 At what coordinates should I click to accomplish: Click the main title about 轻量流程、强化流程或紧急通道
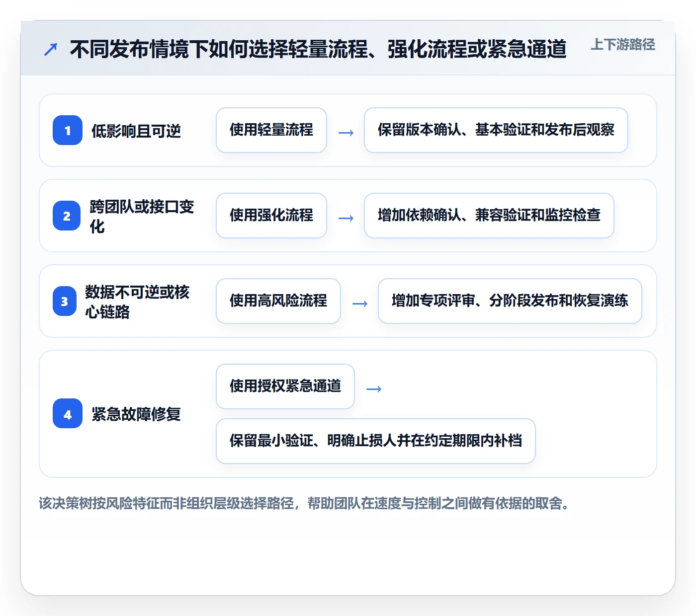click(x=318, y=49)
